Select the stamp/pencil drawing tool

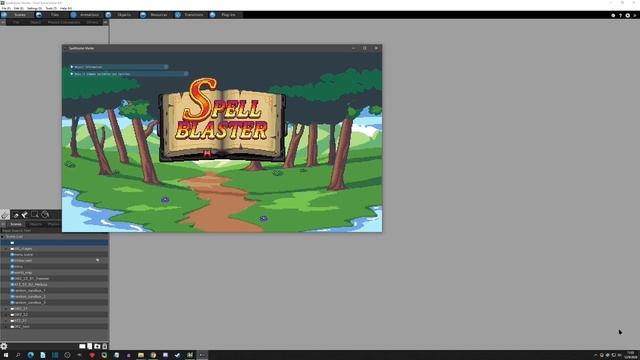[x=5, y=215]
